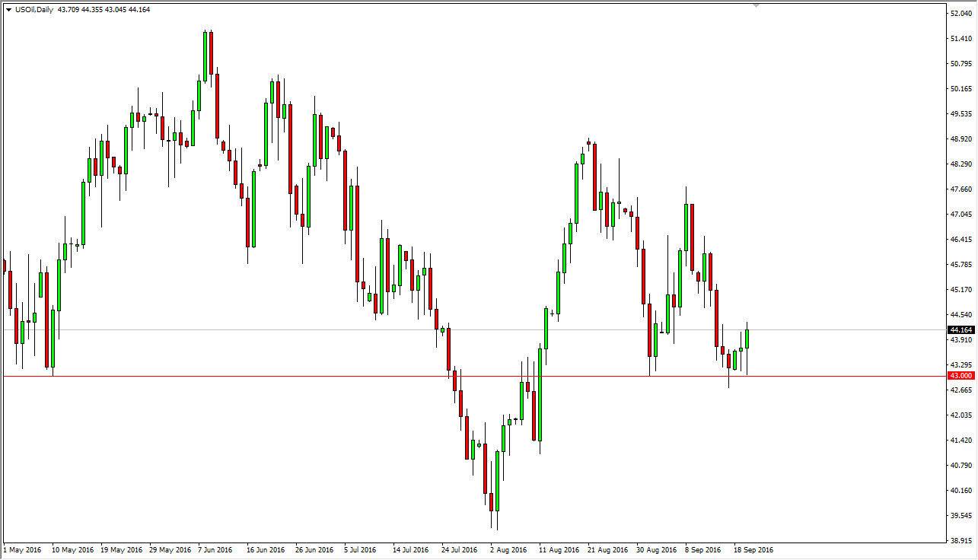Image resolution: width=978 pixels, height=560 pixels.
Task: Click the 1 May 2016 date label
Action: pos(23,549)
